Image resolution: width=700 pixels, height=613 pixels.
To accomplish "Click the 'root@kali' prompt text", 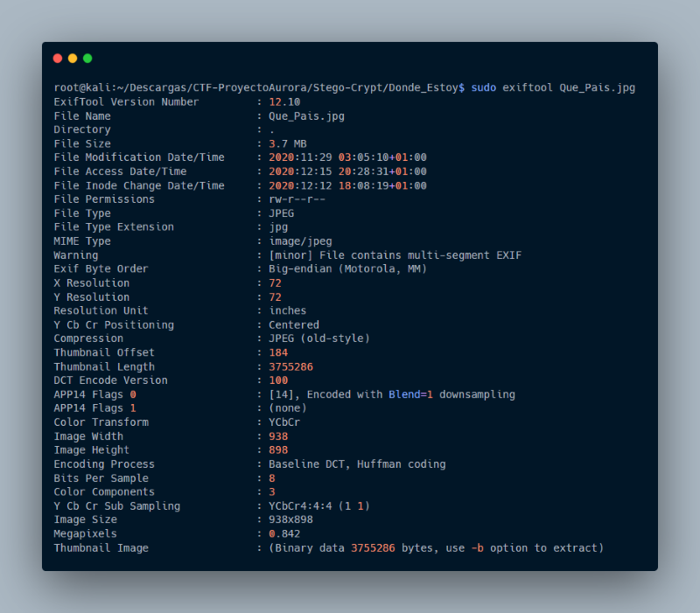I will 82,87.
